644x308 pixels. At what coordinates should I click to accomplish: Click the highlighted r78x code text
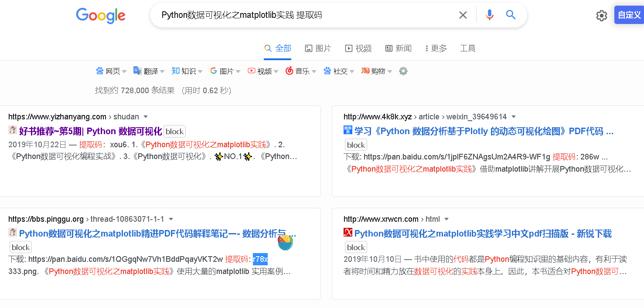pos(260,259)
